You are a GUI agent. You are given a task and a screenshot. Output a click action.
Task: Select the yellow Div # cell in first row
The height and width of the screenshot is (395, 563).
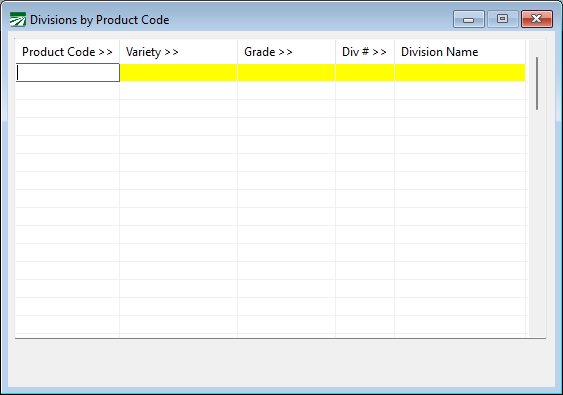[365, 73]
